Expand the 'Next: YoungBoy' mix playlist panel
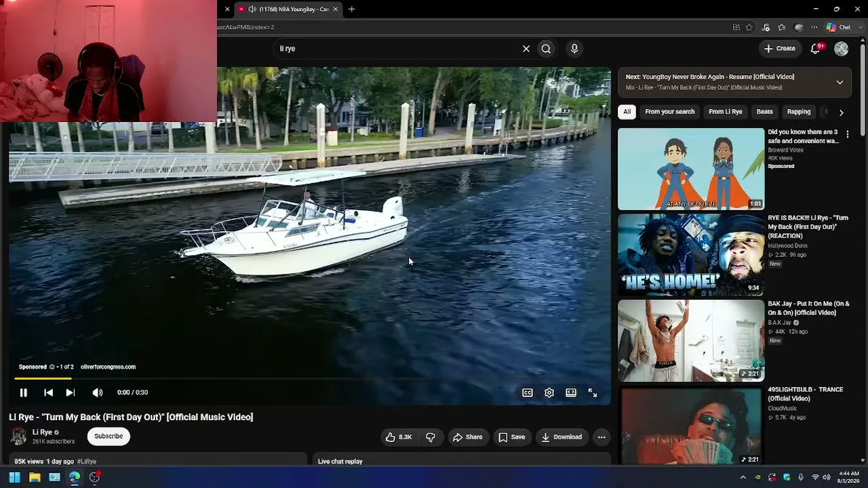This screenshot has height=488, width=868. tap(840, 82)
